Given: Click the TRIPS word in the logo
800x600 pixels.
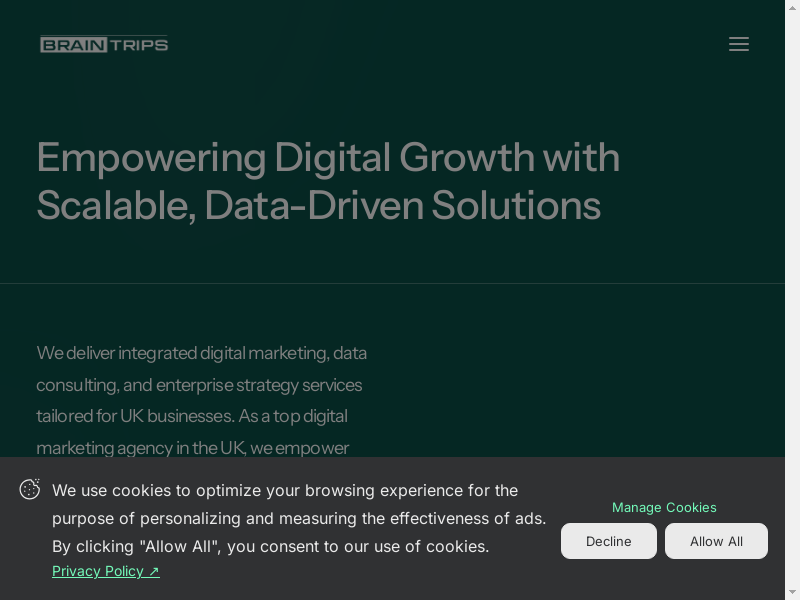Looking at the screenshot, I should 139,44.
